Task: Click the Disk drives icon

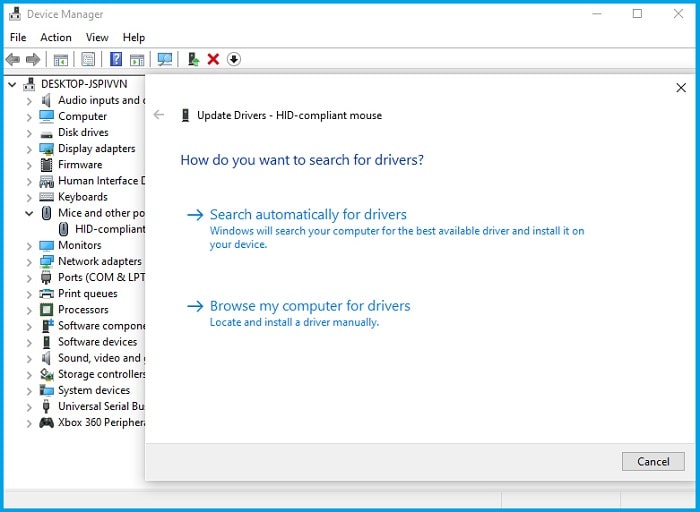Action: 46,133
